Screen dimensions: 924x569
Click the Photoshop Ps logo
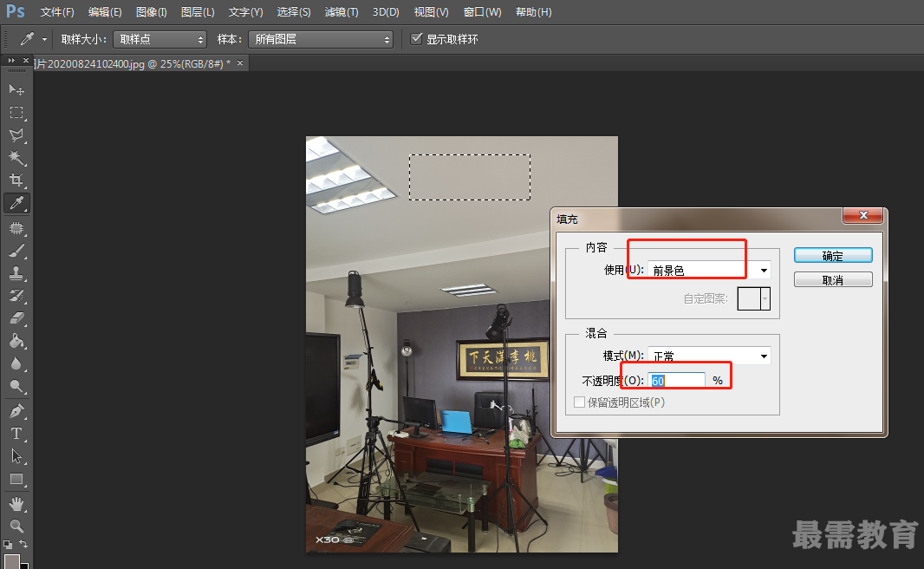pos(16,11)
